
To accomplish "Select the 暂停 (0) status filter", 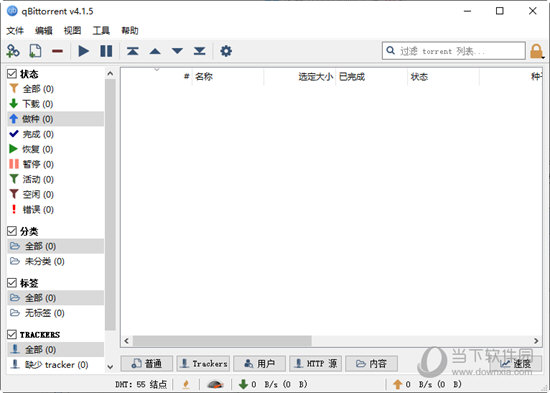I will [x=55, y=164].
